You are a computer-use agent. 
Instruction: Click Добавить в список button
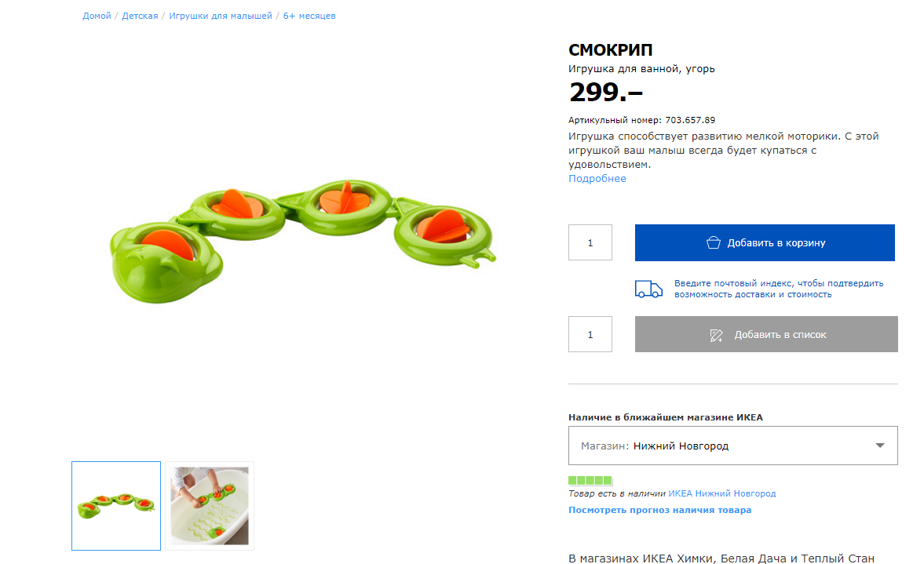click(766, 334)
